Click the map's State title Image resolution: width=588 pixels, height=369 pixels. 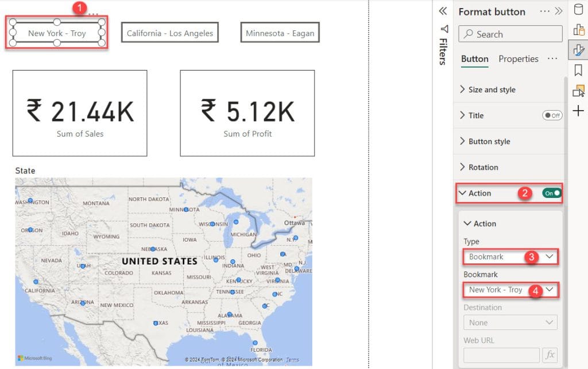click(x=25, y=171)
